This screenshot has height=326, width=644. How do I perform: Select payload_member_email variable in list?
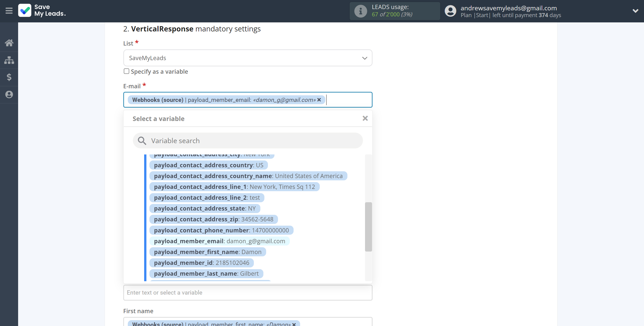tap(220, 241)
